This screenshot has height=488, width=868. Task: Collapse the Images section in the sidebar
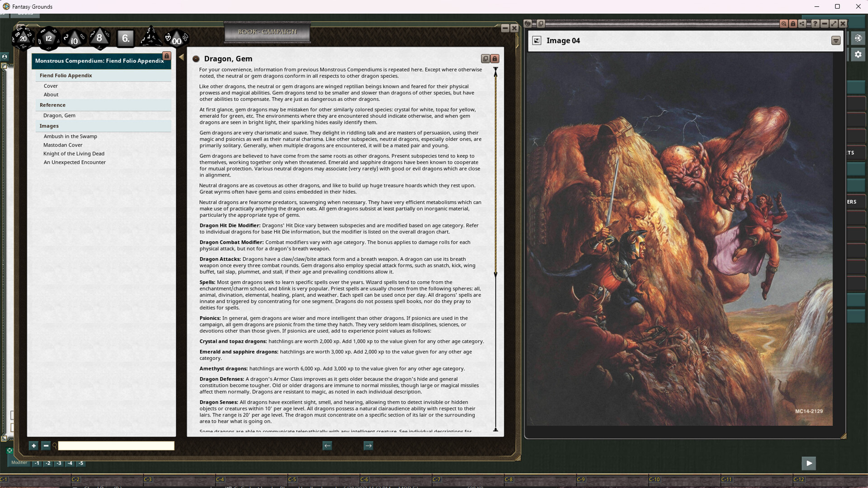49,126
